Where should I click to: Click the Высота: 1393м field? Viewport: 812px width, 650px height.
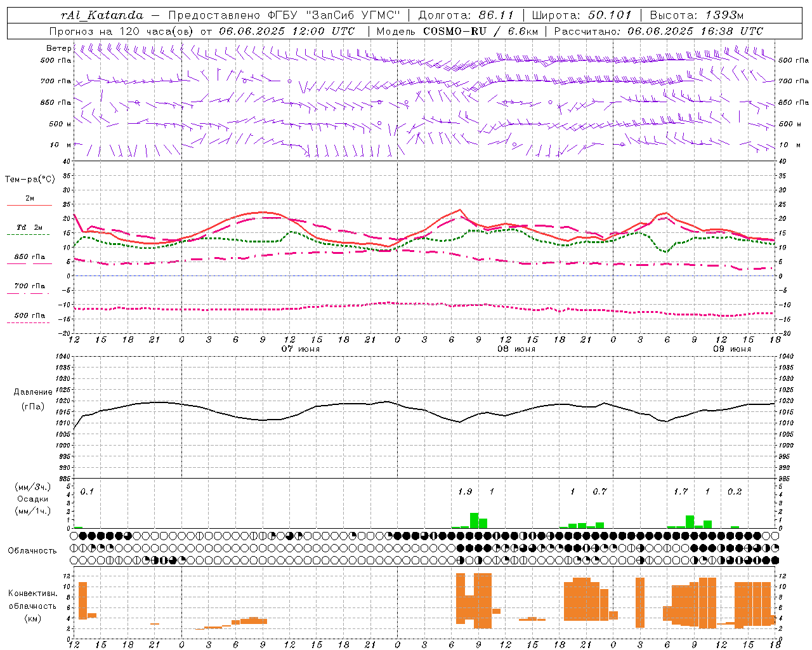point(697,15)
